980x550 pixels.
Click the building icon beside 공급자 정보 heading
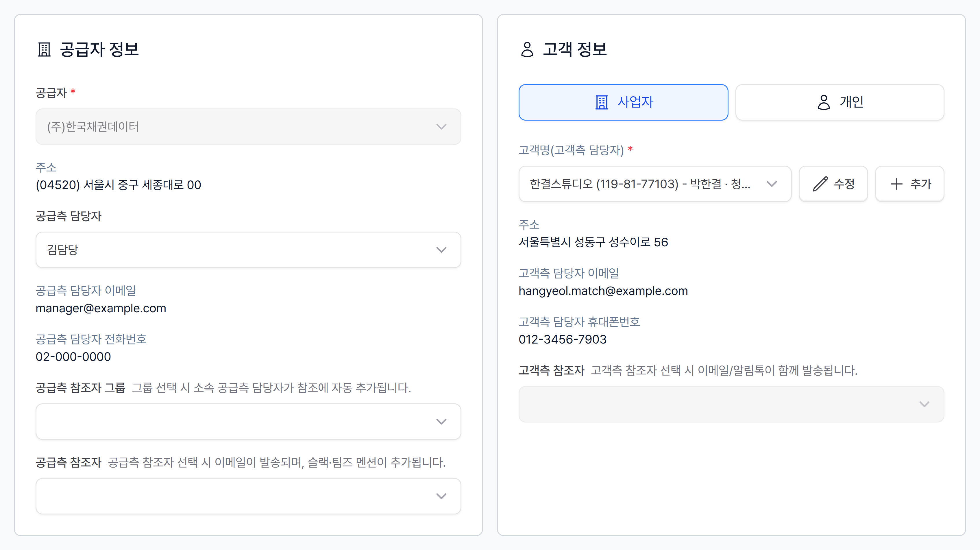coord(44,49)
